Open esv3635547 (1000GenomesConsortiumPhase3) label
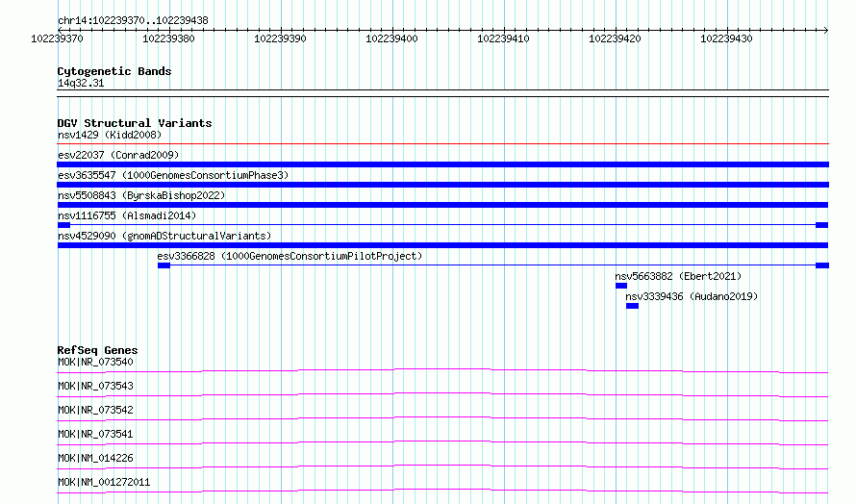Image resolution: width=856 pixels, height=504 pixels. pyautogui.click(x=173, y=175)
